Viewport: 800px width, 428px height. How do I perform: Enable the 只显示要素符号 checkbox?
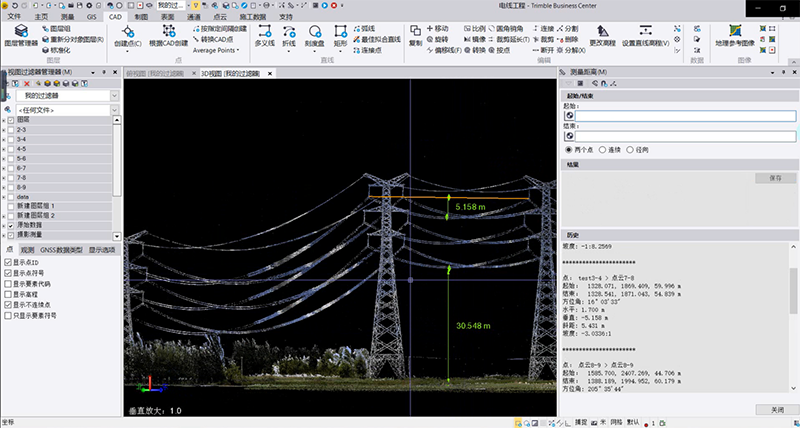pyautogui.click(x=8, y=316)
